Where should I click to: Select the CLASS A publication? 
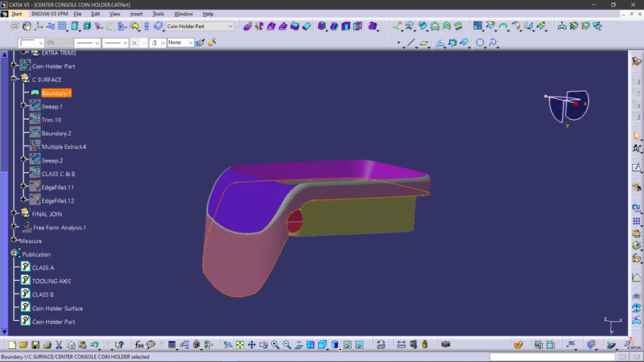(x=43, y=268)
